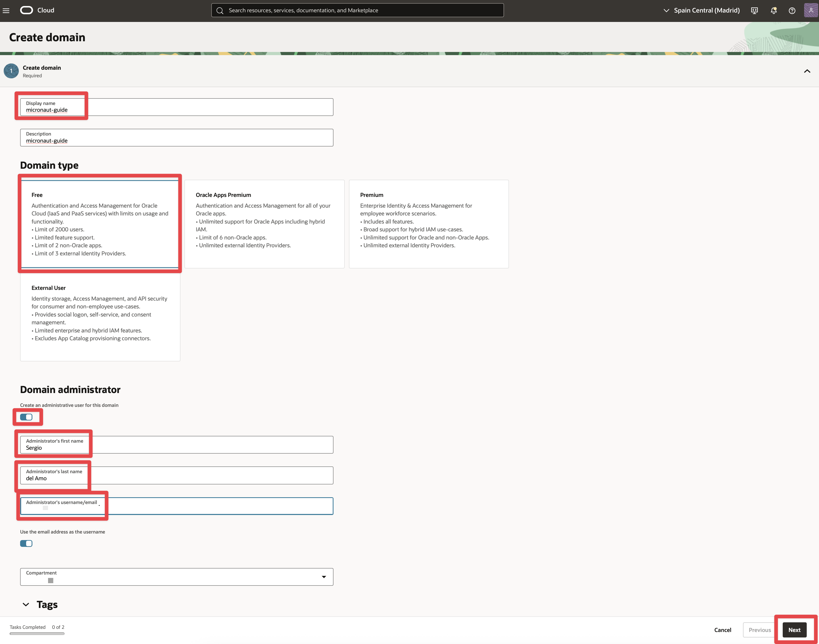Image resolution: width=819 pixels, height=644 pixels.
Task: Collapse the Create domain step section
Action: [x=807, y=71]
